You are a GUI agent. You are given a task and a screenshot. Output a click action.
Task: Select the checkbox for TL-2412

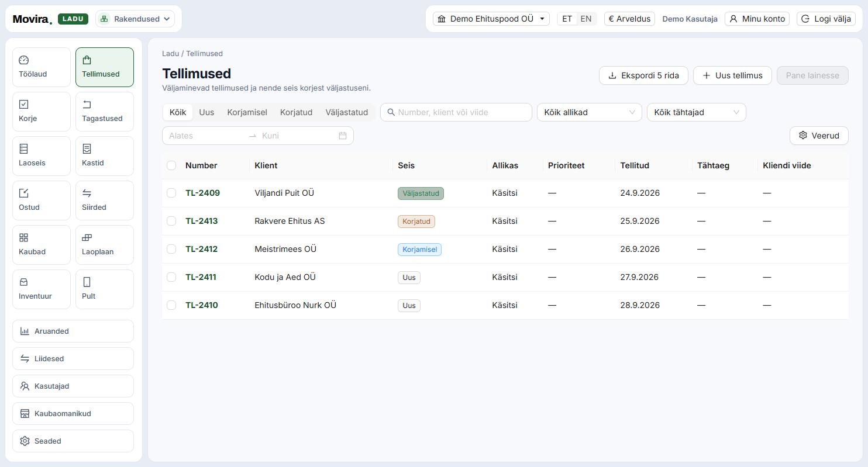tap(171, 249)
